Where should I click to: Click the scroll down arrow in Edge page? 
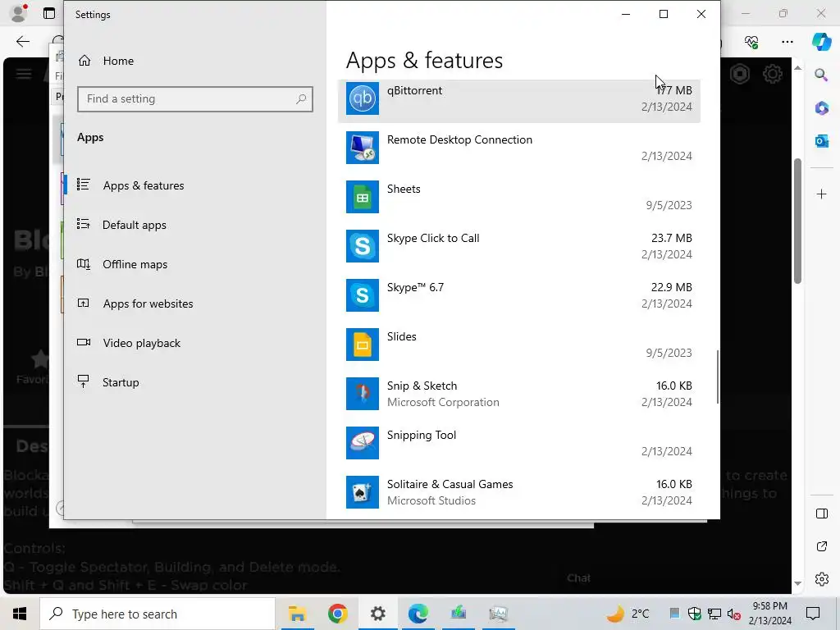(797, 583)
